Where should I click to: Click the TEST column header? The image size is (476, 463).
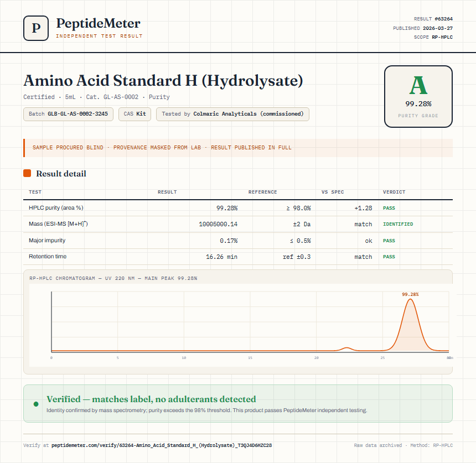(35, 192)
